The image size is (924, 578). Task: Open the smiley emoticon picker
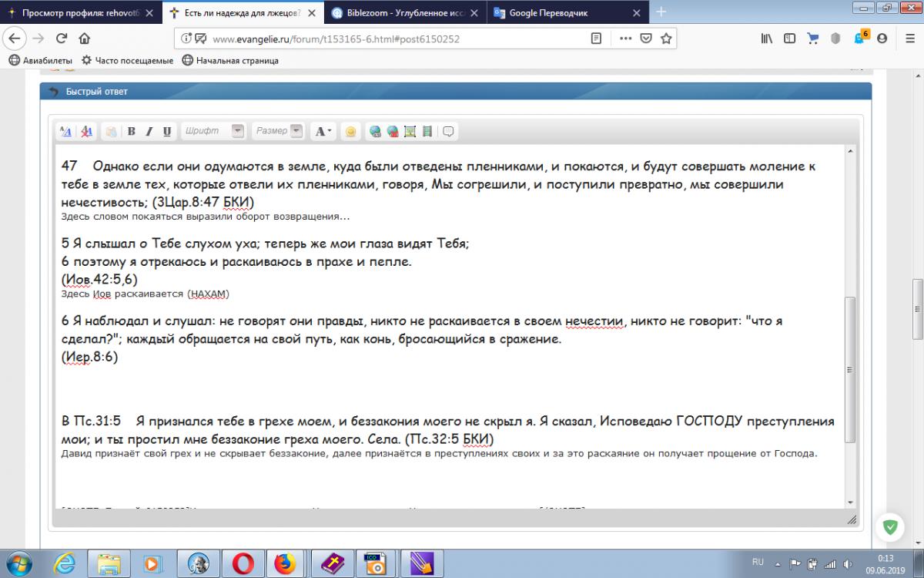(350, 132)
